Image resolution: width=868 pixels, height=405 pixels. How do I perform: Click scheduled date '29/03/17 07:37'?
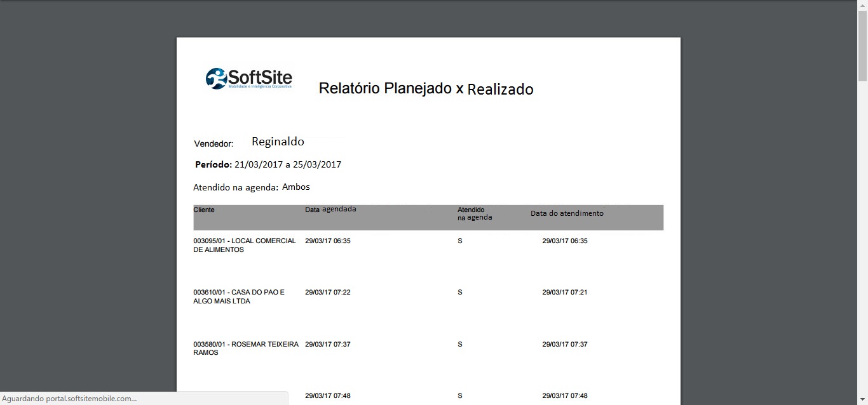[x=328, y=345]
